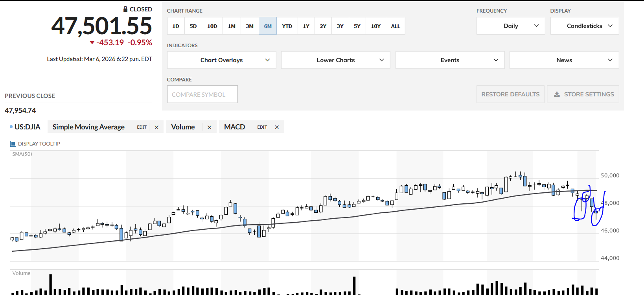Switch chart range to 1Y
The width and height of the screenshot is (644, 295).
coord(306,26)
